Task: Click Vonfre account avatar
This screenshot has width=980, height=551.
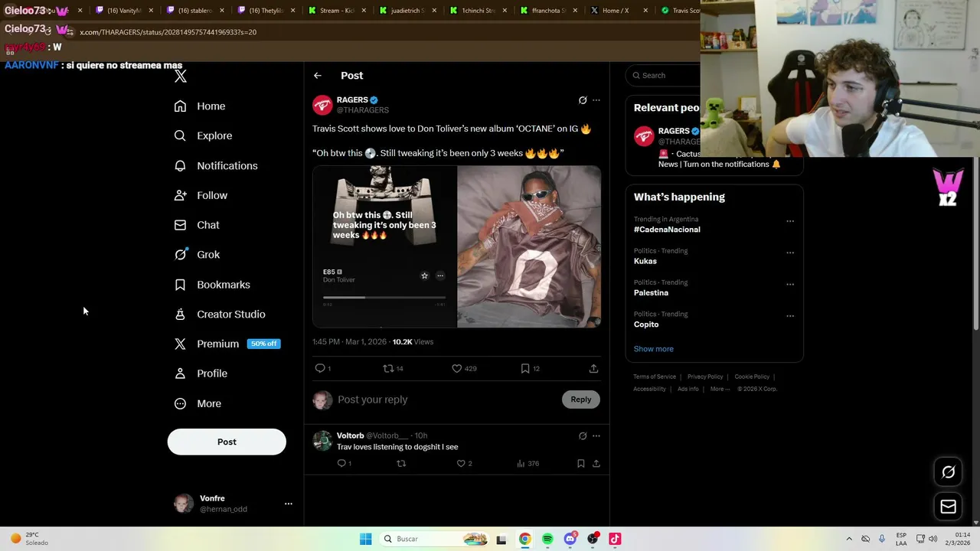Action: click(184, 504)
